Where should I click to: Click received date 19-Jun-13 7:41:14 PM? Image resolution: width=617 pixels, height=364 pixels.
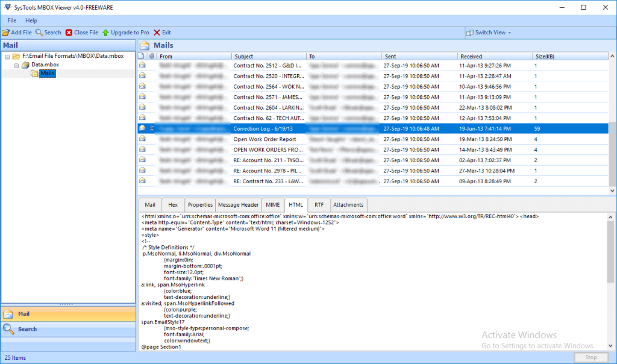coord(485,129)
